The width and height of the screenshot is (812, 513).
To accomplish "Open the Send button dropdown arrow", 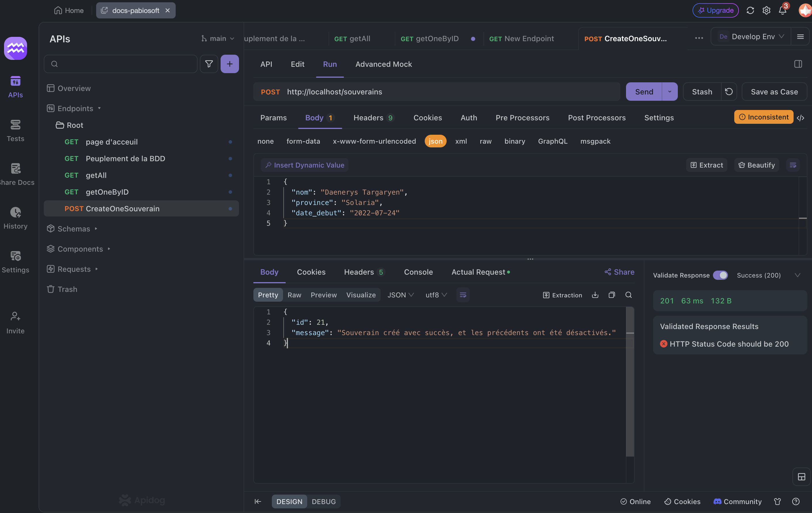I will 670,92.
